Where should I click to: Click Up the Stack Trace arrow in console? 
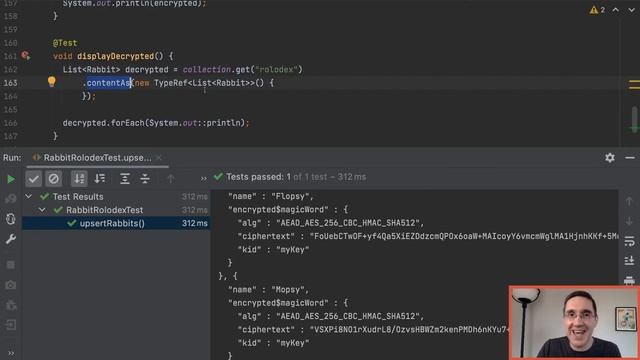(629, 201)
